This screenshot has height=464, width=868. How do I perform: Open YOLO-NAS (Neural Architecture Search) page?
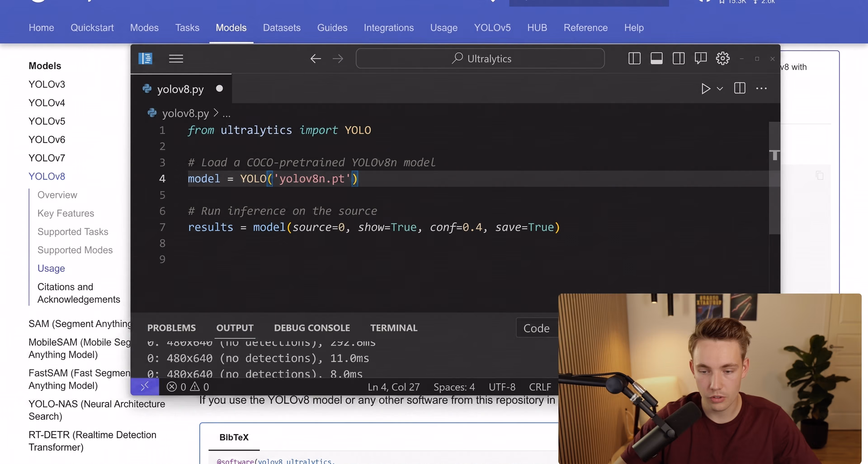97,410
